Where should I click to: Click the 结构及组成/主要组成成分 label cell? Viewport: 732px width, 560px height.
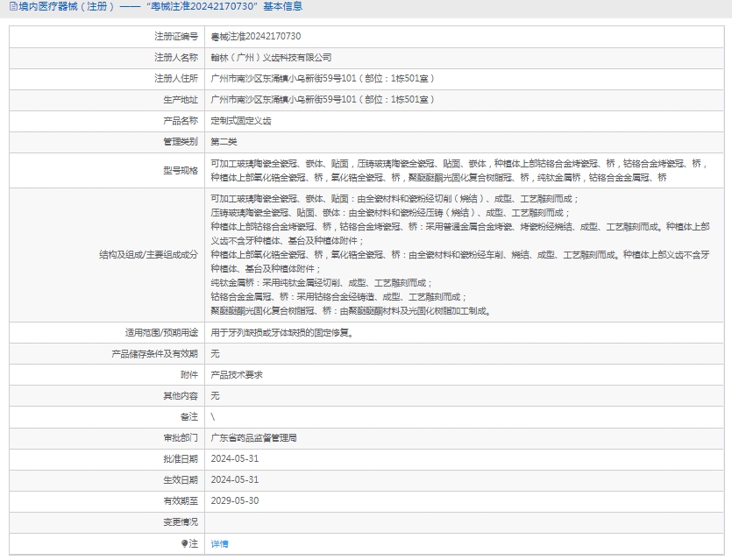pos(149,255)
